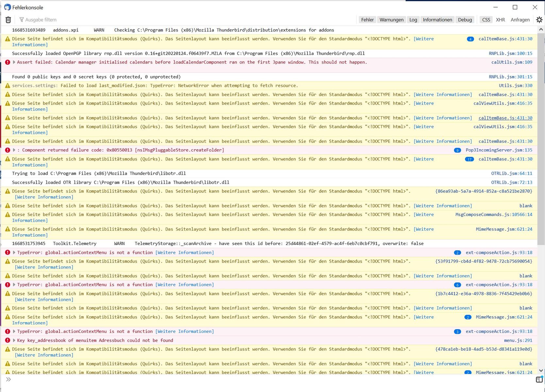
Task: Toggle split console sidebar icon
Action: [539, 380]
